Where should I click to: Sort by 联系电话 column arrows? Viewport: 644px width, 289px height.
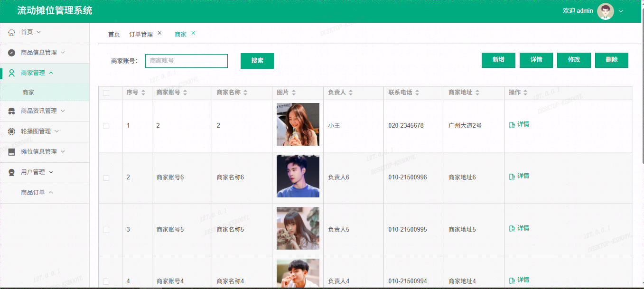coord(417,93)
